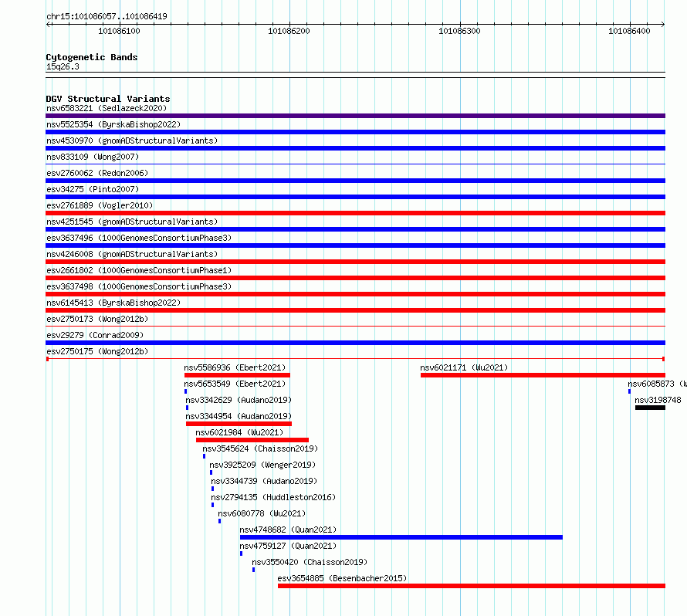Click the 101086300 ruler tick label
Image resolution: width=687 pixels, height=616 pixels.
459,31
